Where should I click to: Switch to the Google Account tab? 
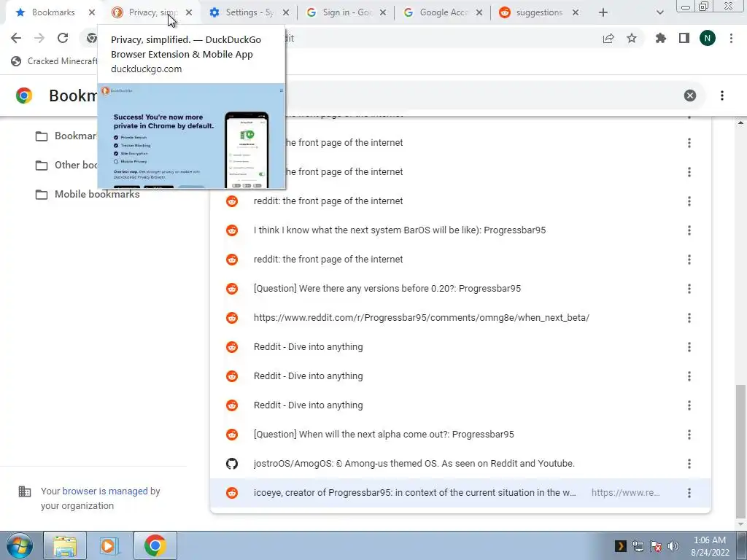tap(441, 12)
